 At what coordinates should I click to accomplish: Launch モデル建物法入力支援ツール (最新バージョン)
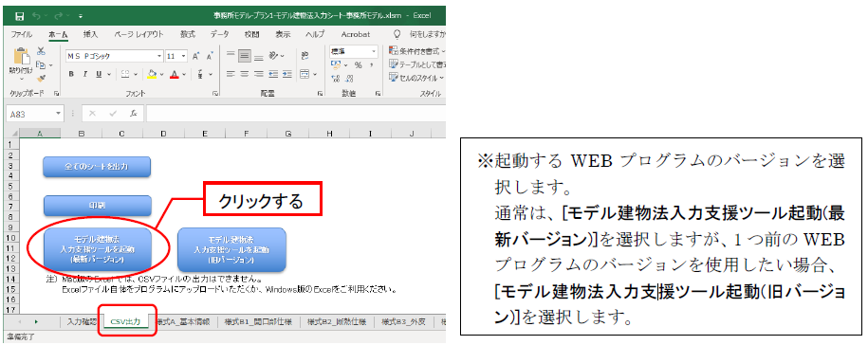click(97, 249)
